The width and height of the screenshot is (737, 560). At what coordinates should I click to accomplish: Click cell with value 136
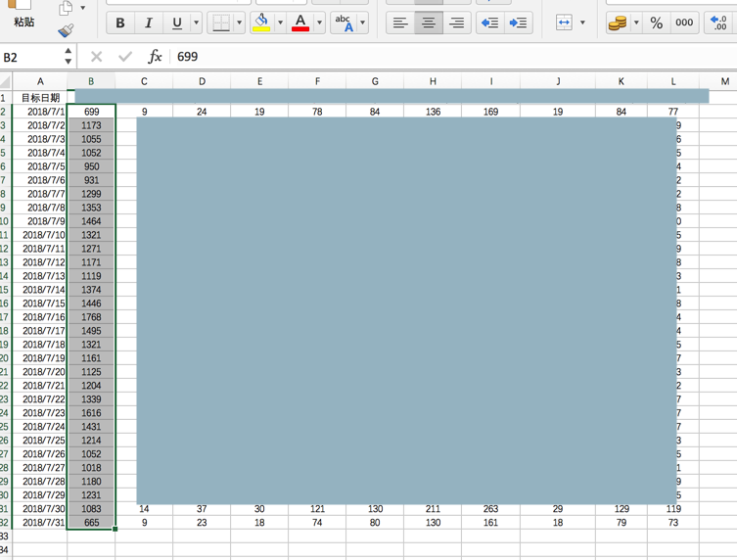point(433,112)
